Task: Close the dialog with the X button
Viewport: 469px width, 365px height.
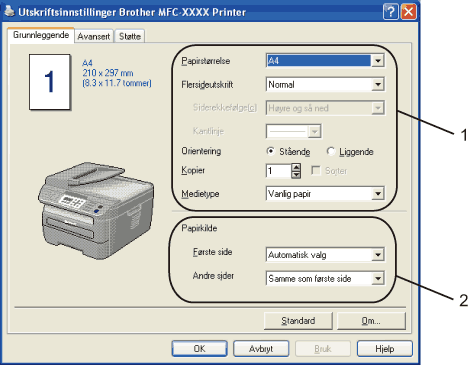Action: (x=408, y=12)
